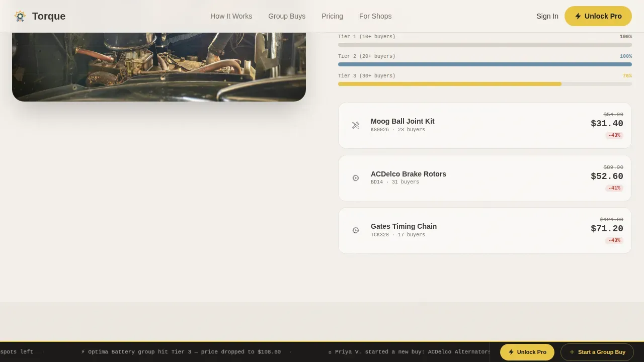
Task: Open the How It Works page
Action: [x=231, y=16]
